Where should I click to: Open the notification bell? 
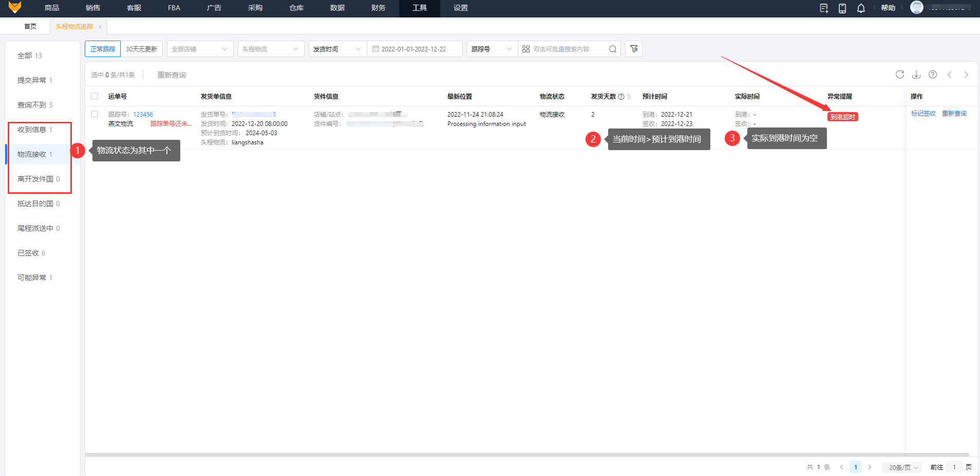pos(861,8)
